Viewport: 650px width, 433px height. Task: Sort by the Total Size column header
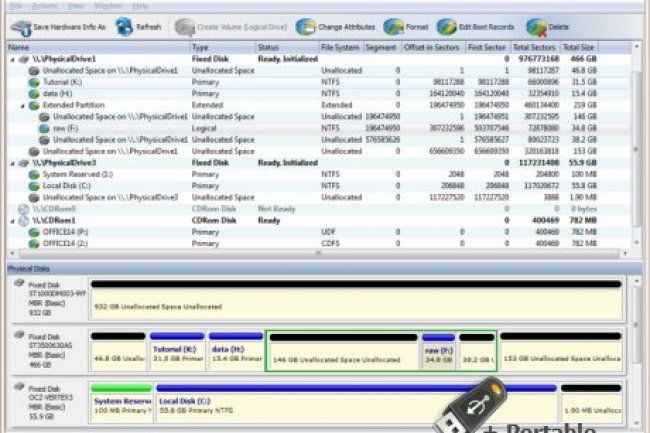580,47
